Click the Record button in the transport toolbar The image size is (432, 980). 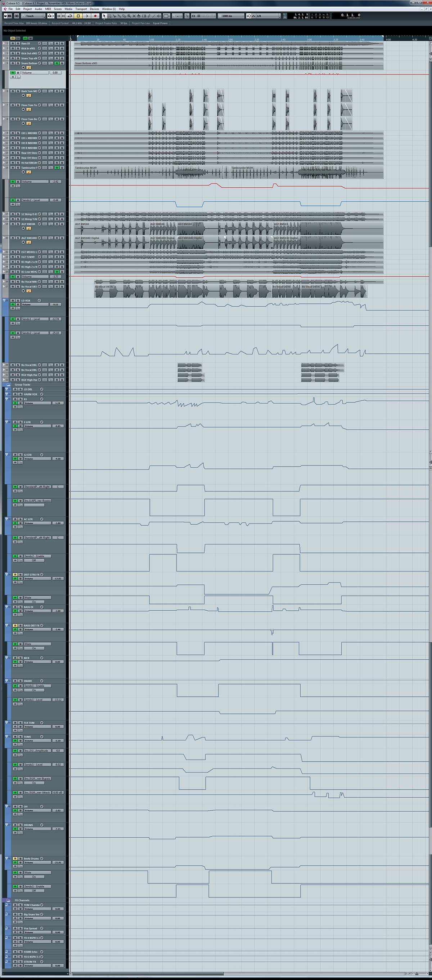[x=95, y=16]
